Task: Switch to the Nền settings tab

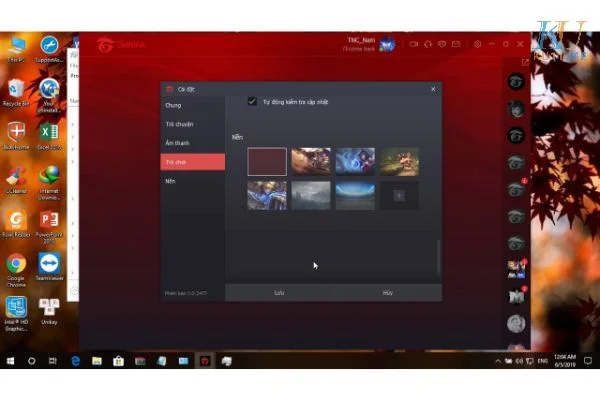Action: [x=192, y=181]
